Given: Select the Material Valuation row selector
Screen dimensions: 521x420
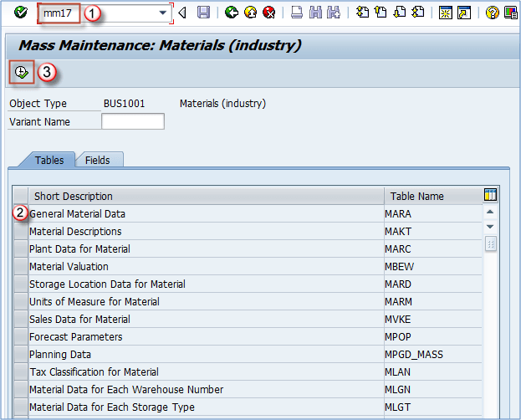Looking at the screenshot, I should [x=21, y=267].
